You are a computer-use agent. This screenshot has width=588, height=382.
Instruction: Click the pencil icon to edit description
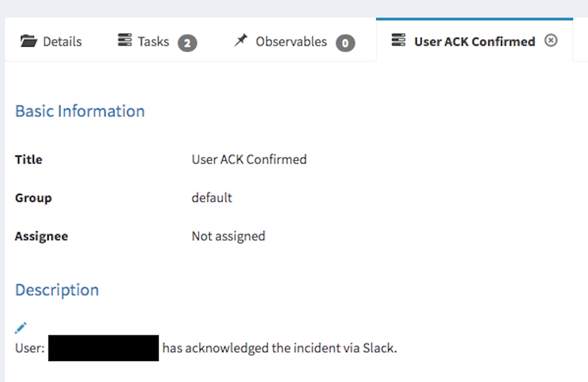(x=21, y=328)
